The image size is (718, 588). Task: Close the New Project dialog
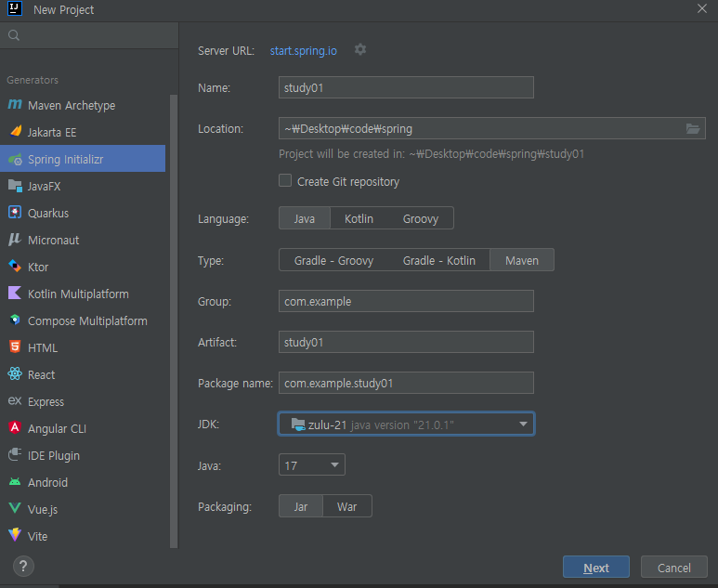[702, 8]
